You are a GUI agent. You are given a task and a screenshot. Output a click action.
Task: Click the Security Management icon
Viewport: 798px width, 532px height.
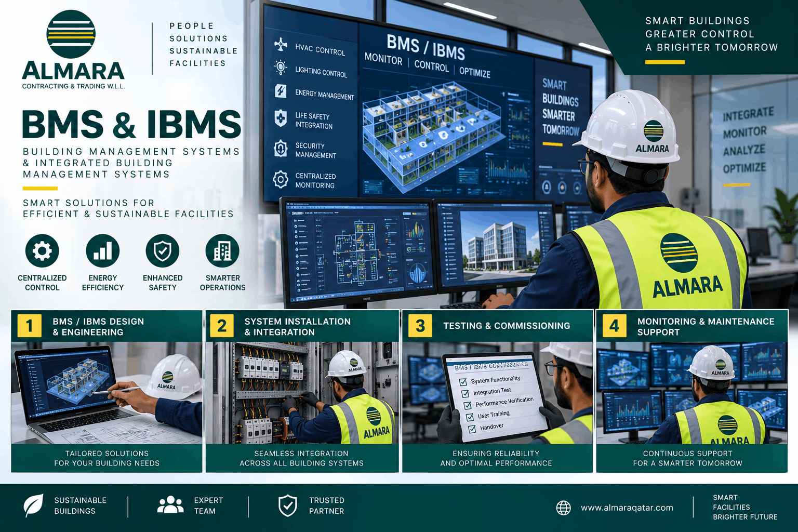tap(281, 149)
